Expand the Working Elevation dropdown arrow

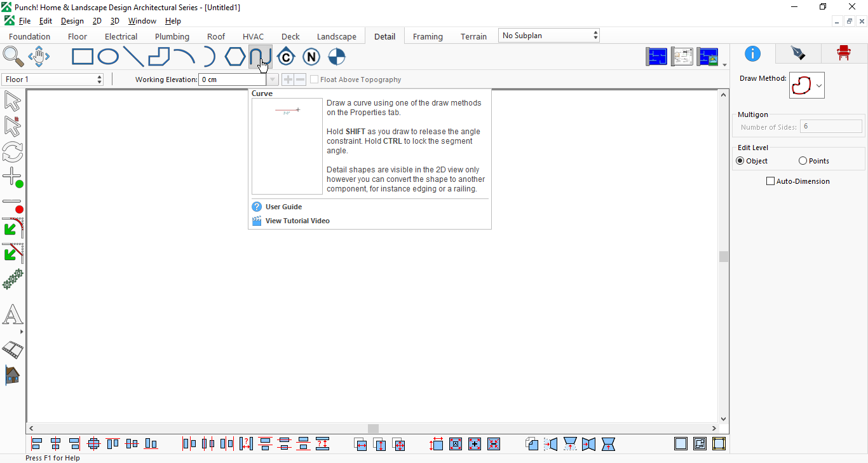pyautogui.click(x=273, y=79)
